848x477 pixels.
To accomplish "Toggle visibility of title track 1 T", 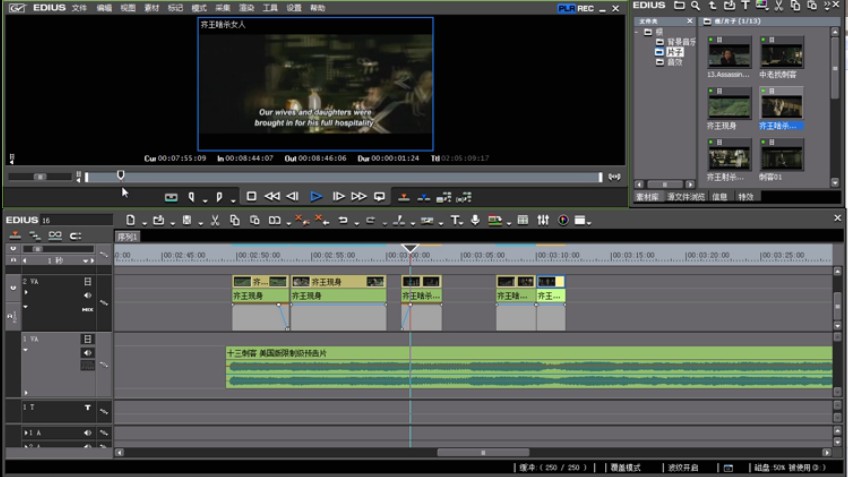I will pos(87,407).
